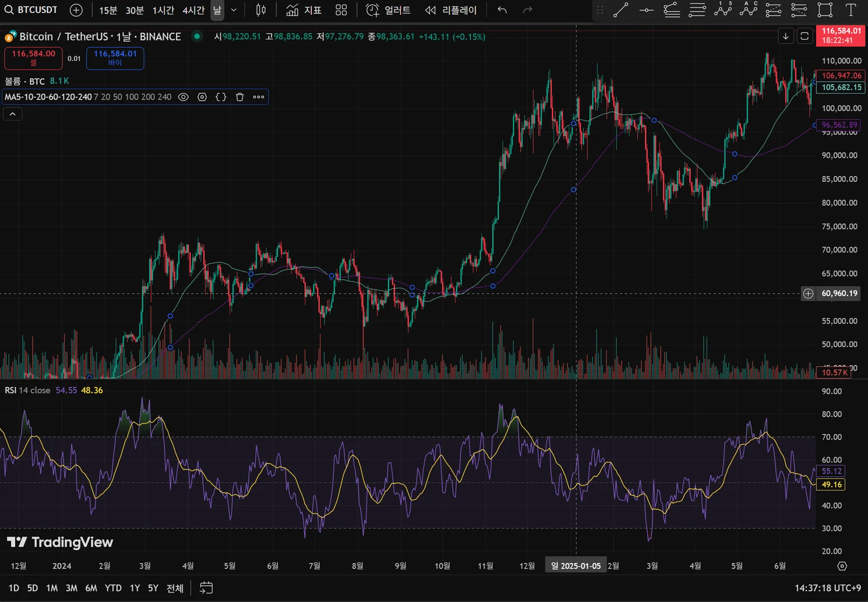The image size is (868, 602).
Task: Toggle visibility of the MA indicator
Action: (x=183, y=97)
